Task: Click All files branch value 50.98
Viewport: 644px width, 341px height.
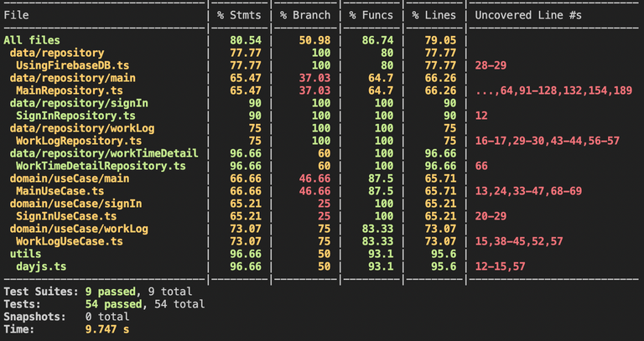Action: (314, 40)
